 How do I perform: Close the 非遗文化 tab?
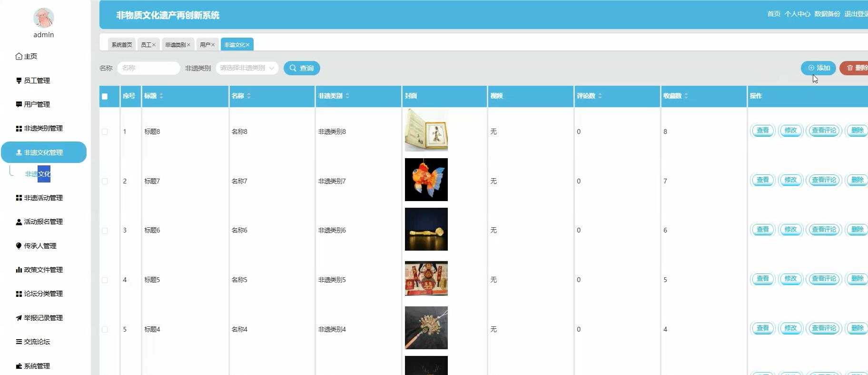[x=247, y=45]
